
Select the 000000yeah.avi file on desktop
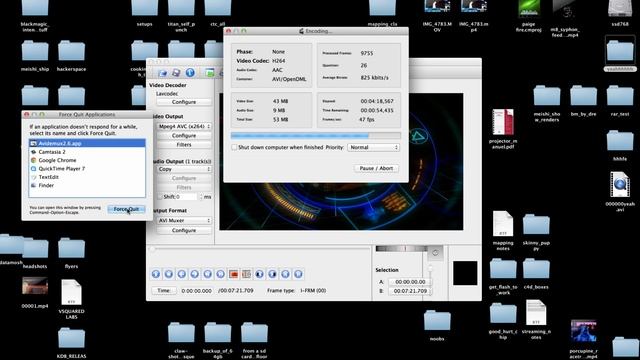click(620, 184)
